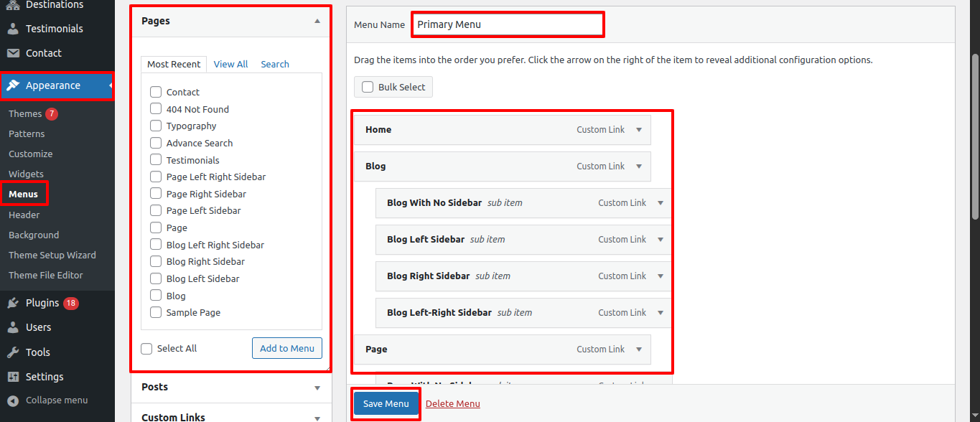The width and height of the screenshot is (980, 422).
Task: Click the Users icon in sidebar
Action: pyautogui.click(x=13, y=327)
